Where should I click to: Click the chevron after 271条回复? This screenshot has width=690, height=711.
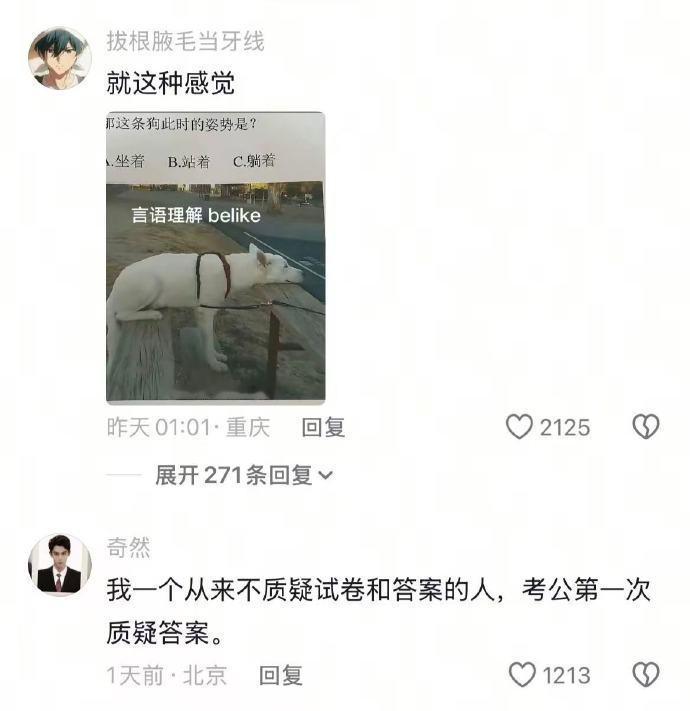326,476
